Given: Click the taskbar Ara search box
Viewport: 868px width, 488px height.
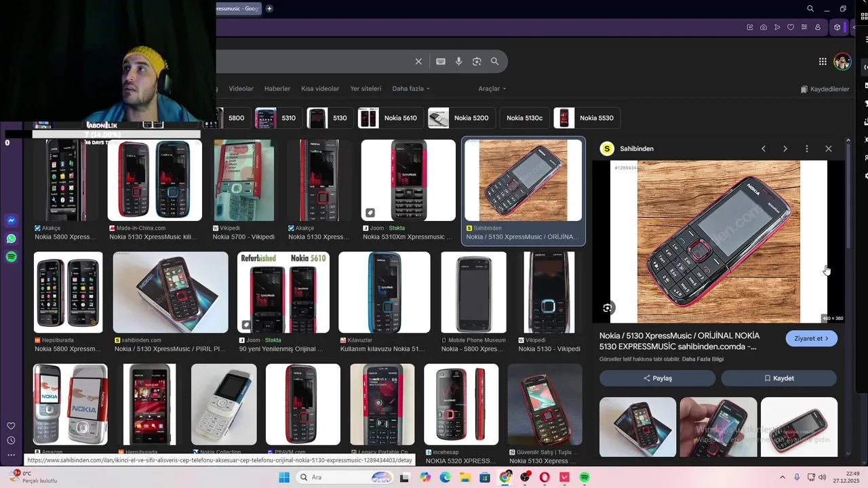Looking at the screenshot, I should point(344,477).
